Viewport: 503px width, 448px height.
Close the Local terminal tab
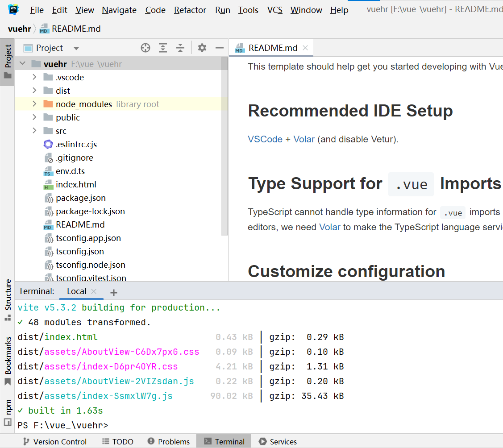[94, 291]
